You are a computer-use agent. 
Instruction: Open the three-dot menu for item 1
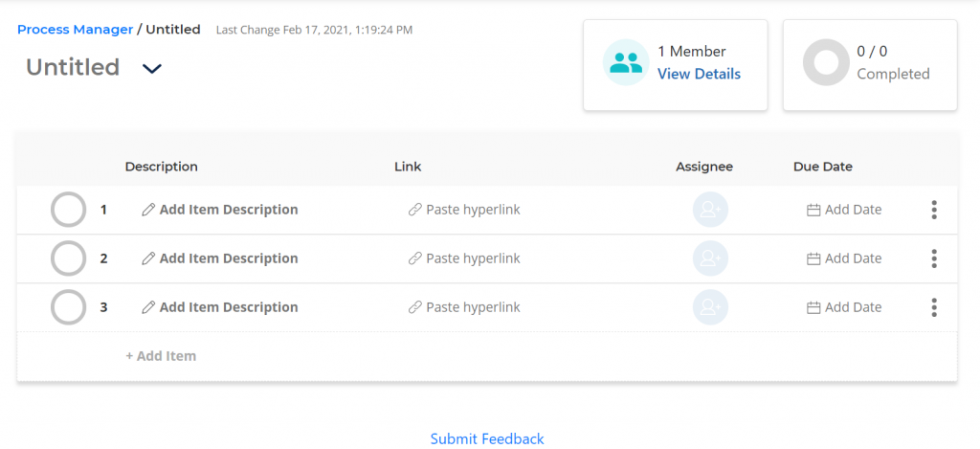pyautogui.click(x=934, y=210)
